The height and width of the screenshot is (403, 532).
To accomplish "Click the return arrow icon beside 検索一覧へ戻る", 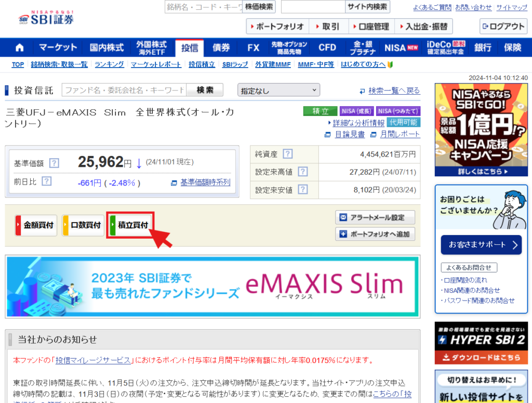I will [362, 91].
